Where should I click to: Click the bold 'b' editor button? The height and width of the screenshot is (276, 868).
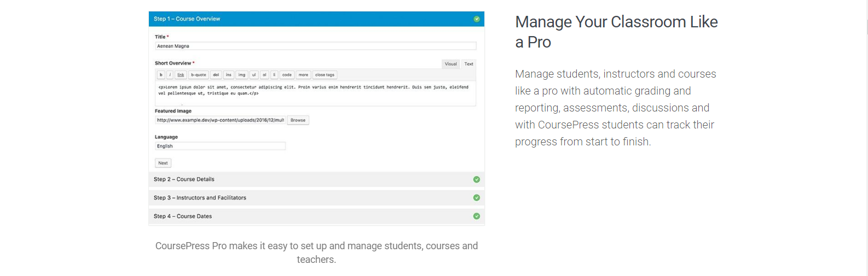click(161, 75)
